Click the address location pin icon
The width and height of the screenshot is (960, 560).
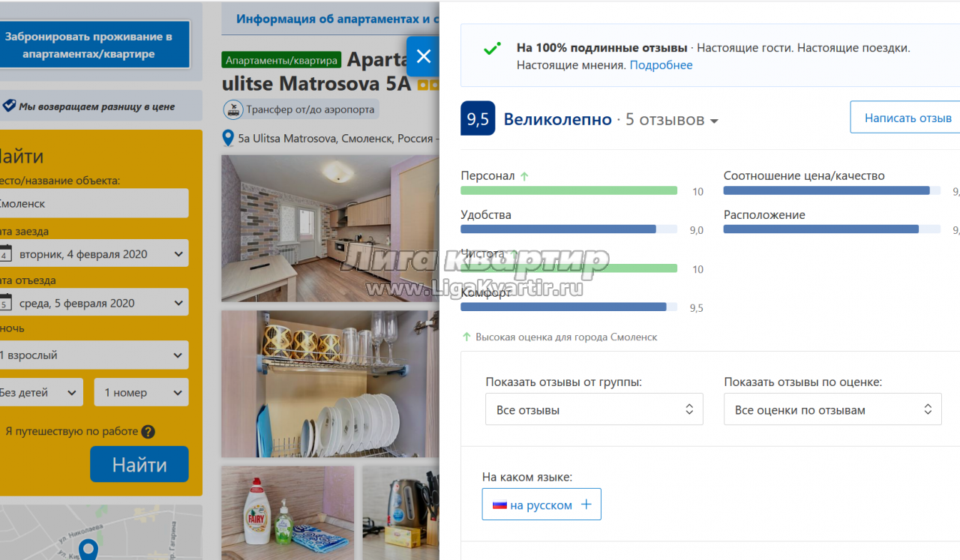(x=228, y=139)
